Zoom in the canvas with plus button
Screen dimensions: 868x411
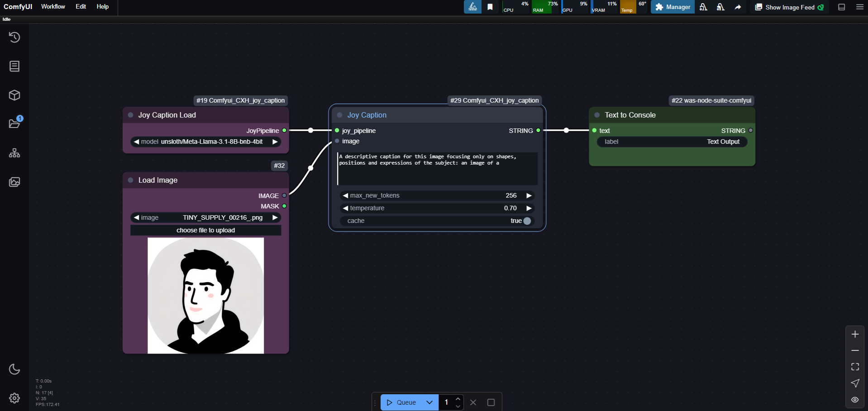[x=855, y=334]
